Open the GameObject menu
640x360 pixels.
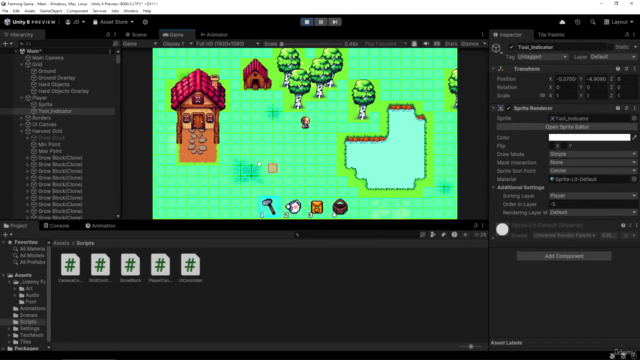click(x=51, y=11)
